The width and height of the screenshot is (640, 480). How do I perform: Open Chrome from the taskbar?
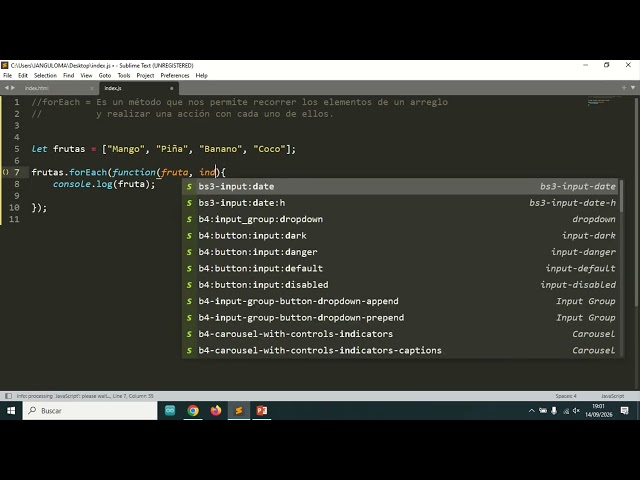point(193,411)
